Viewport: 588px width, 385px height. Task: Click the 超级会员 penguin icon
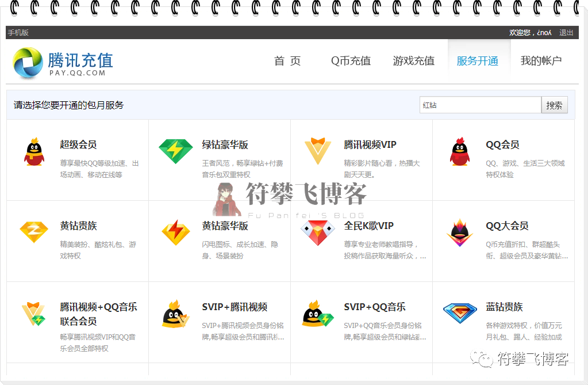[x=34, y=152]
